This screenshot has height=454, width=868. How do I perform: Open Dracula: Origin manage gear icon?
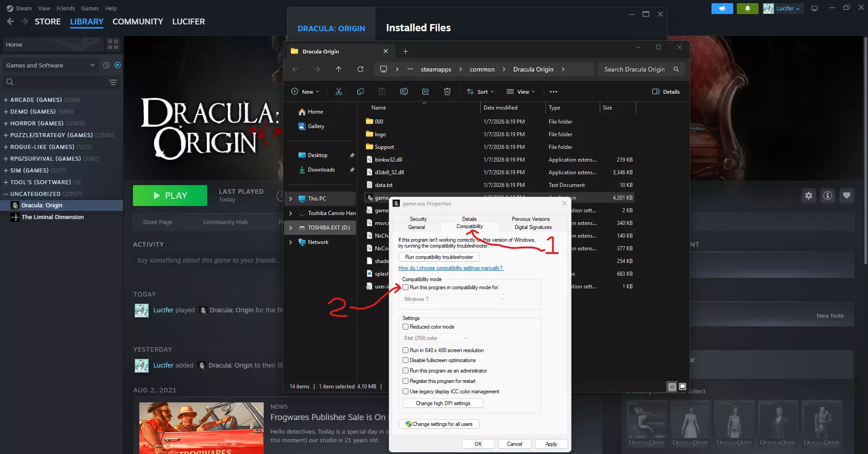tap(809, 196)
